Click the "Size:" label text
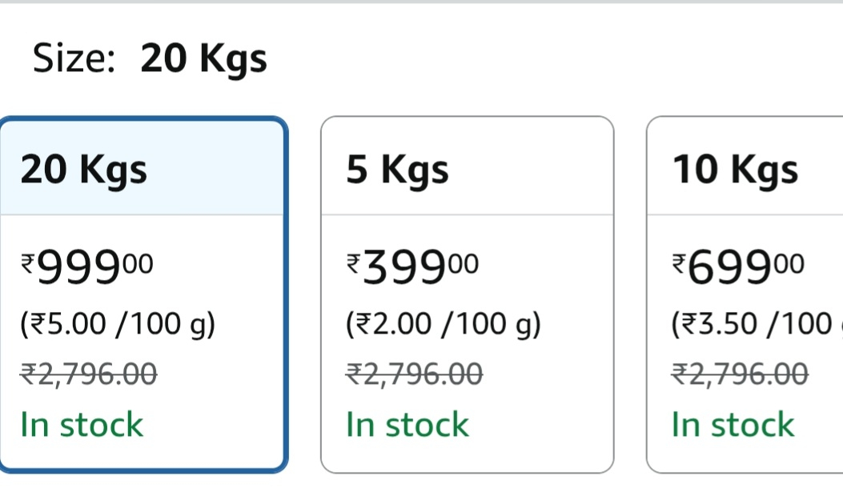This screenshot has height=504, width=843. [74, 59]
